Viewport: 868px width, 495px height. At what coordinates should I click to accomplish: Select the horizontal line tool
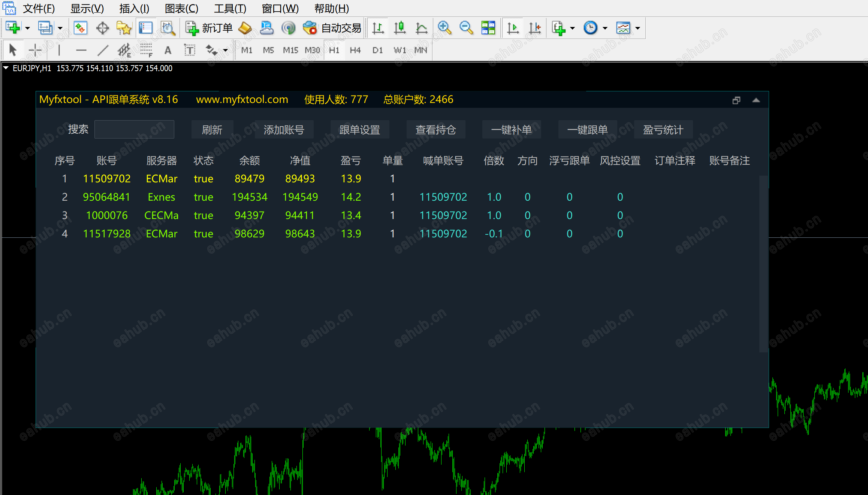pos(81,50)
